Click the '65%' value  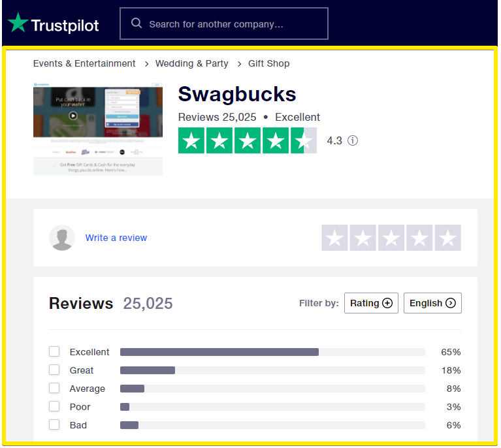[x=451, y=352]
